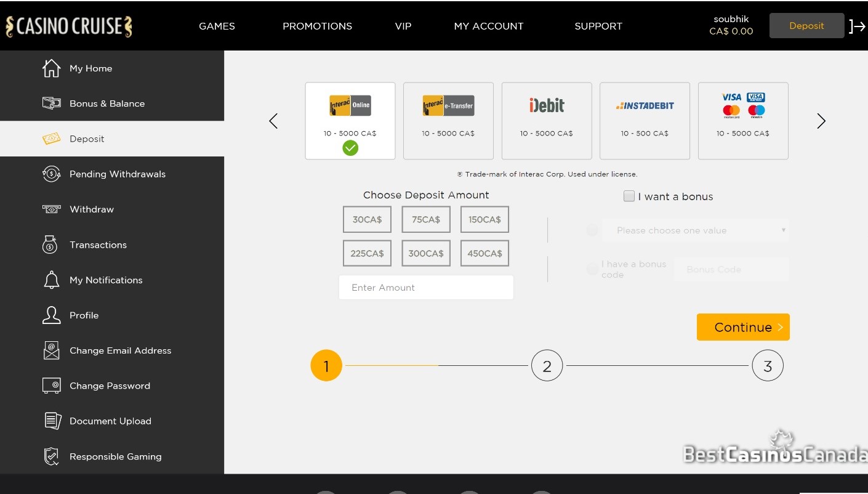Viewport: 868px width, 494px height.
Task: Choose the 75CA$ deposit amount
Action: [426, 219]
